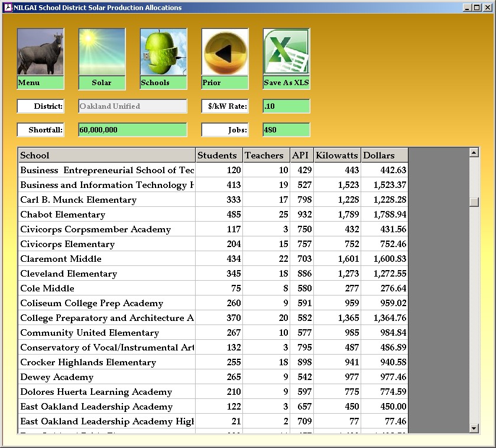Sort by the School column header
496x448 pixels.
pyautogui.click(x=106, y=155)
